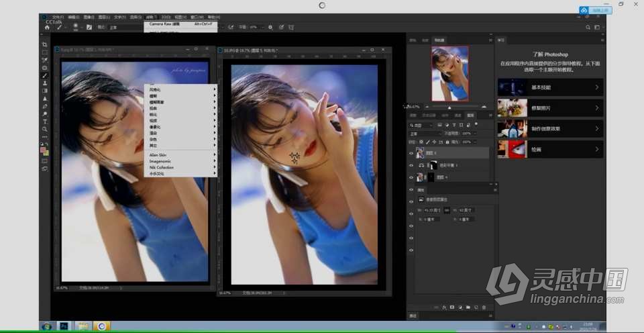Toggle lock all padlock icon
The height and width of the screenshot is (333, 644).
tap(447, 142)
